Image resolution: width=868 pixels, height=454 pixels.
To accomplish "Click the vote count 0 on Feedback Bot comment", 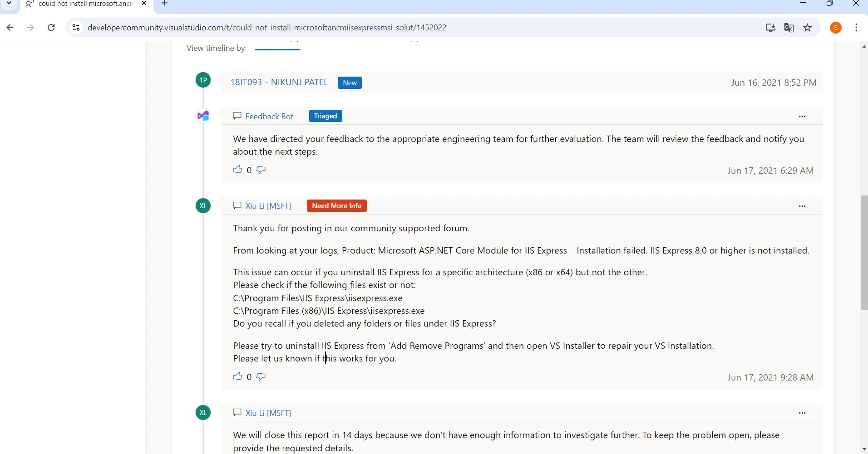I will (249, 171).
